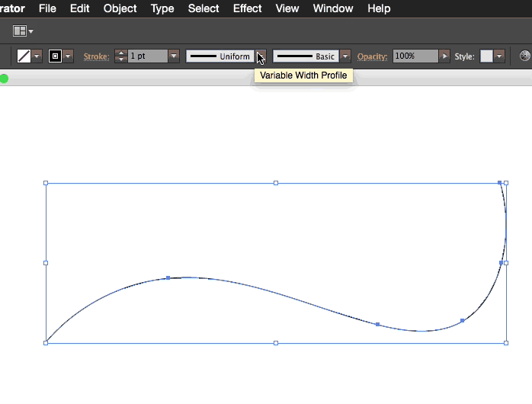
Task: Open the Effect menu
Action: tap(247, 8)
